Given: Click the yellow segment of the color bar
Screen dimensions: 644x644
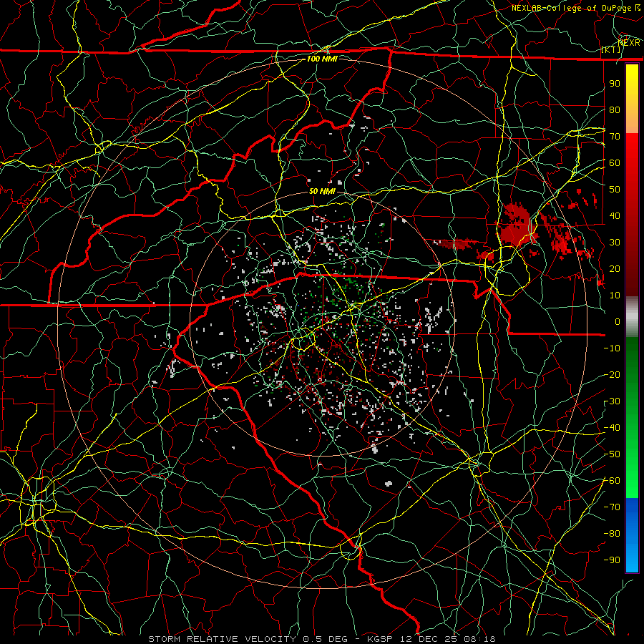Looking at the screenshot, I should point(632,99).
